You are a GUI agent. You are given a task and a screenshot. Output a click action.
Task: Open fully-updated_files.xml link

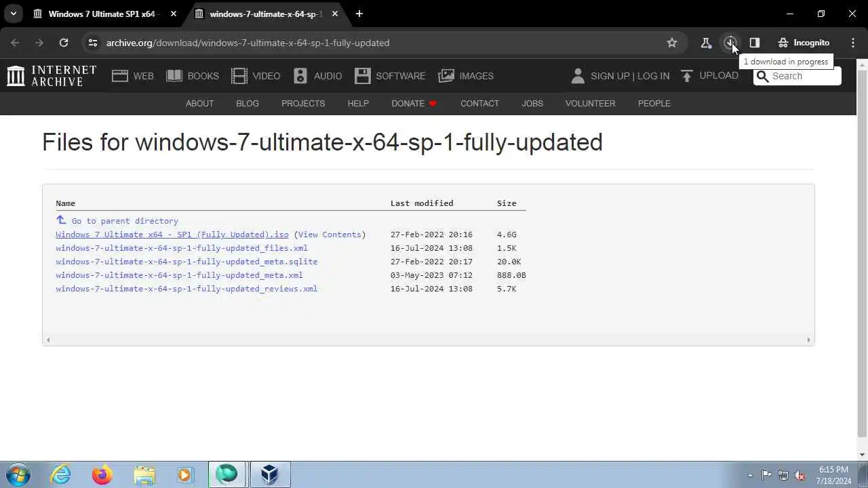click(x=182, y=248)
